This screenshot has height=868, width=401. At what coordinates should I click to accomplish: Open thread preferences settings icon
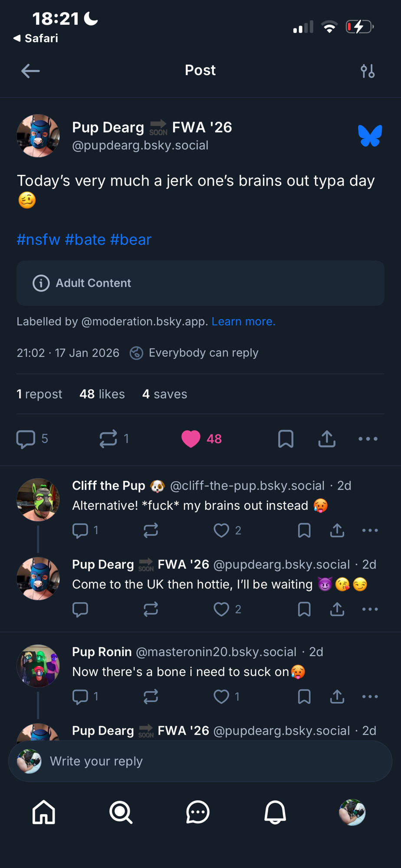coord(368,71)
